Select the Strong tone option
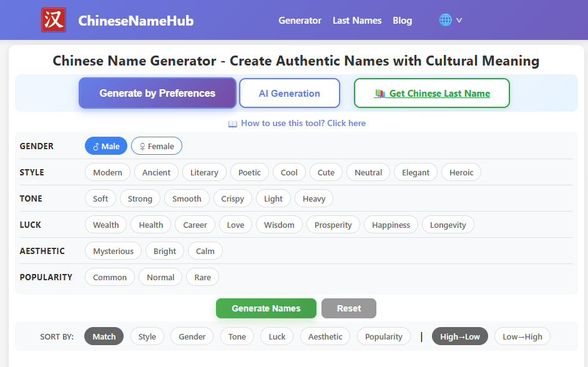The image size is (588, 367). 140,198
